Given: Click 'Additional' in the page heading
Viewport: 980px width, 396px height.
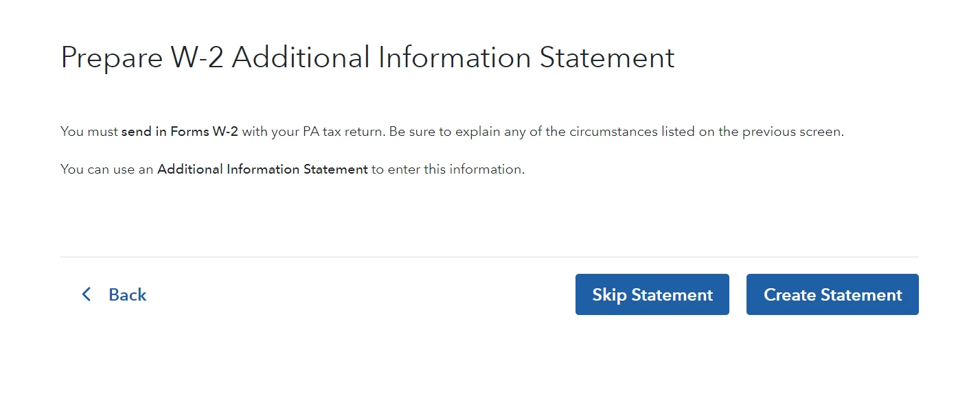Looking at the screenshot, I should coord(301,58).
